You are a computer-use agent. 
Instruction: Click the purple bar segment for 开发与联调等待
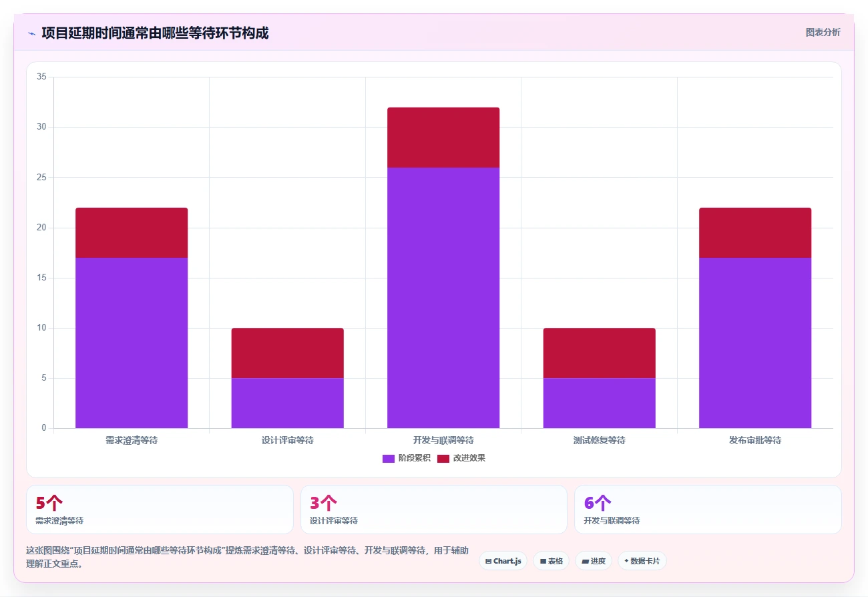(x=443, y=298)
